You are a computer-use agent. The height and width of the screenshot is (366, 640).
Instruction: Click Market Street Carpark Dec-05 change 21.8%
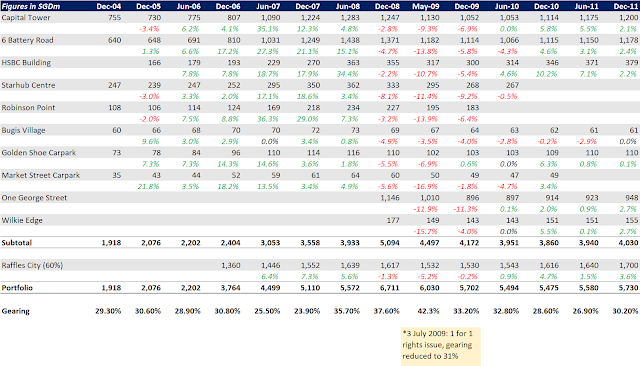tap(149, 186)
